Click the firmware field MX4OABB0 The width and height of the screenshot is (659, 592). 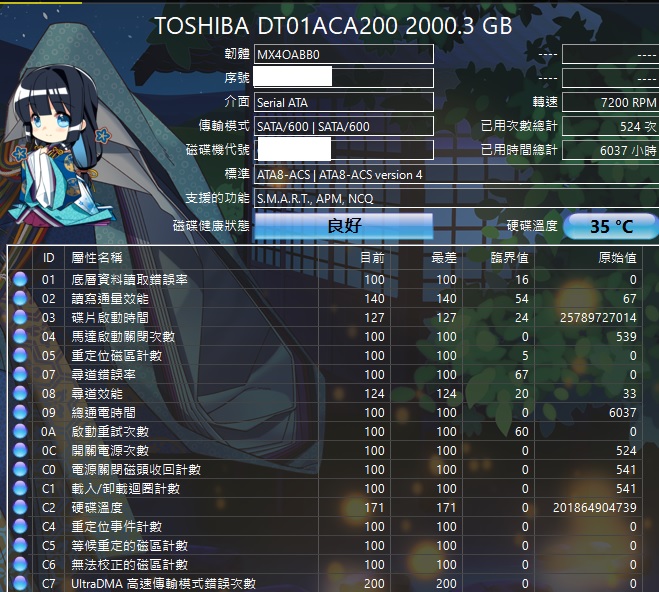[343, 54]
